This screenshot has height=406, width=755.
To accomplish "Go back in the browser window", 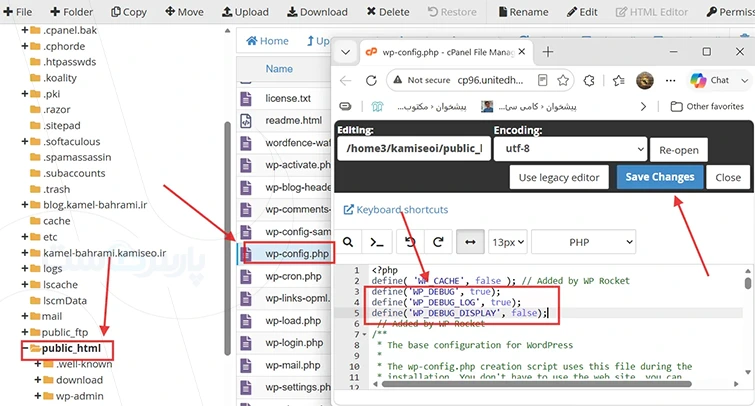I will [345, 80].
